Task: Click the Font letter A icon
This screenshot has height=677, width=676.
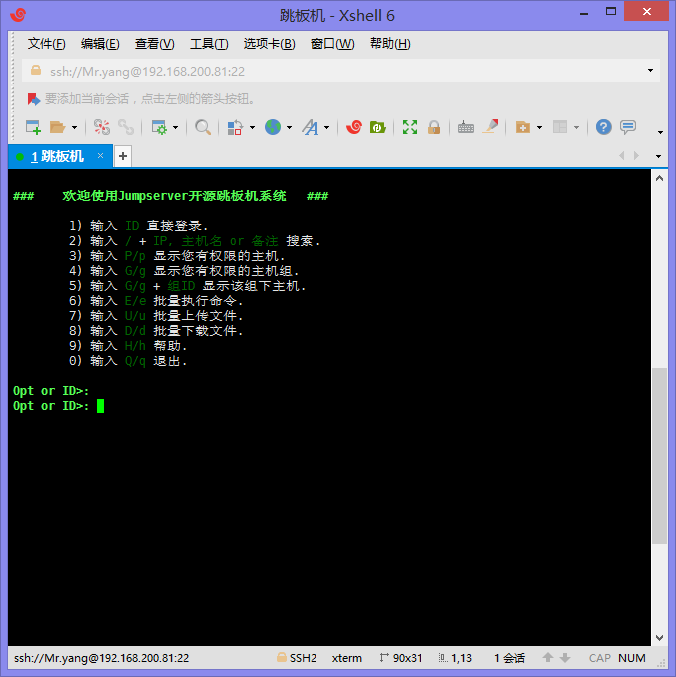Action: pos(310,127)
